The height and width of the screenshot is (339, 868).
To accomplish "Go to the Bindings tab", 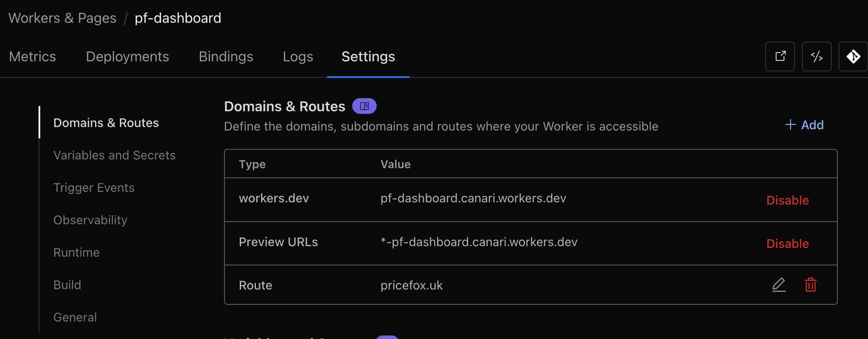I will pos(226,56).
